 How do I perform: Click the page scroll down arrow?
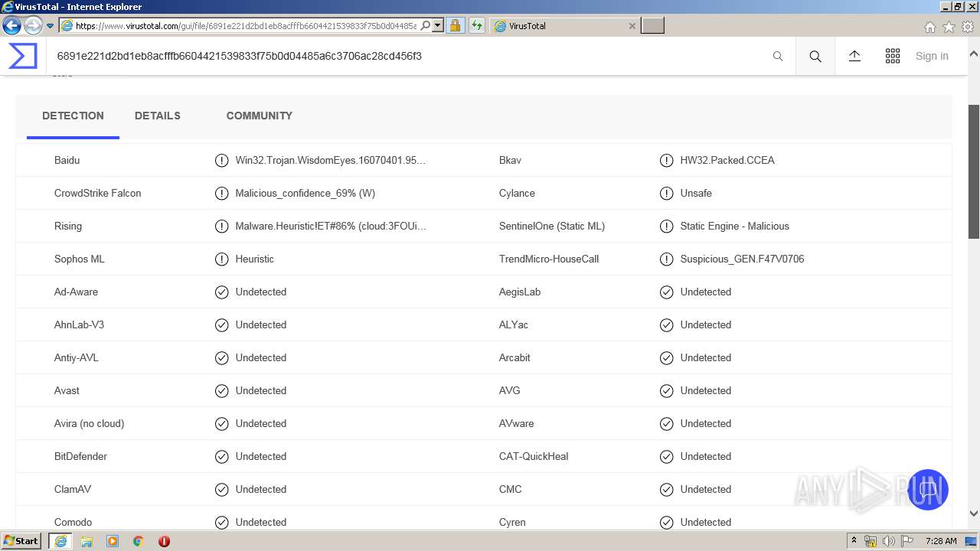[974, 514]
